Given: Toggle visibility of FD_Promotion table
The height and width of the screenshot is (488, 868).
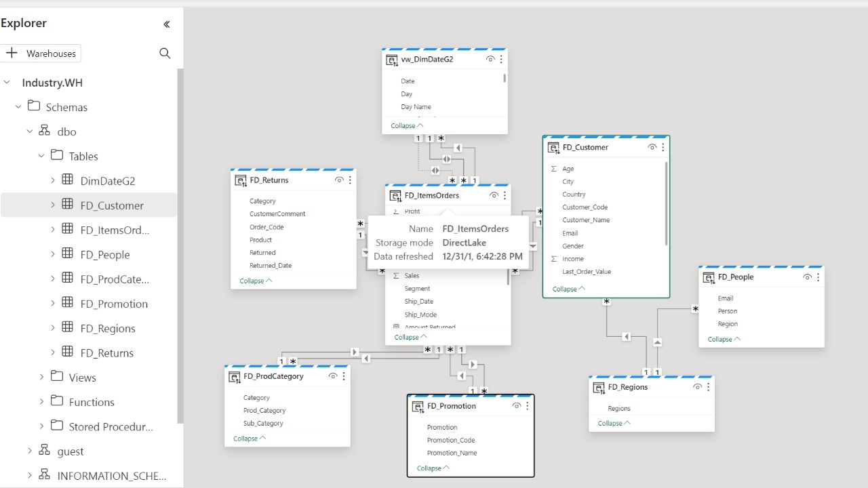Looking at the screenshot, I should pos(517,406).
